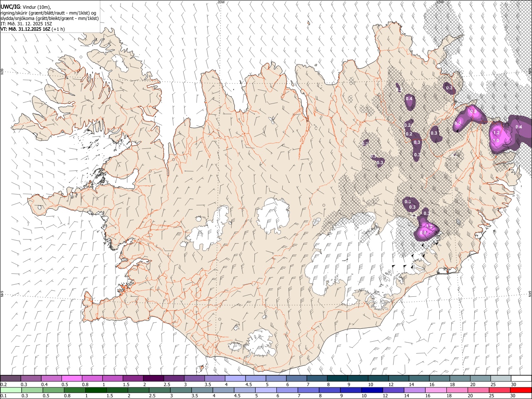This screenshot has width=532, height=399.
Task: Click the 'IT: Mið. 31. 12. 2025 15Z' line
Action: (26, 24)
